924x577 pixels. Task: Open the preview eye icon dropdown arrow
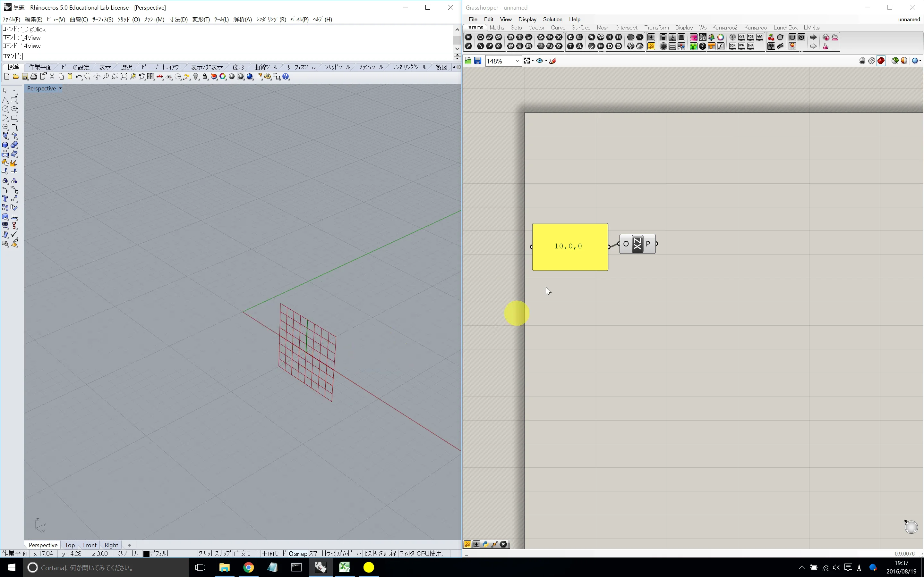click(546, 61)
